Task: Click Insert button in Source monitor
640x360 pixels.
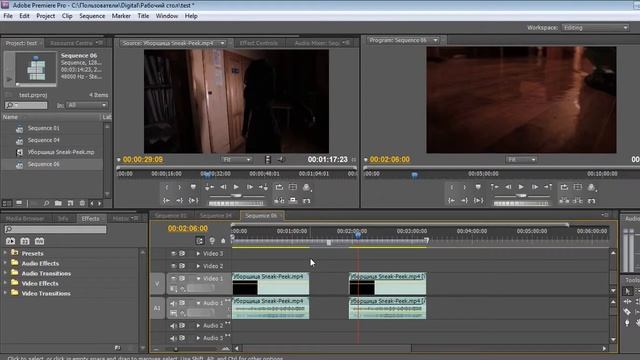Action: [x=279, y=201]
